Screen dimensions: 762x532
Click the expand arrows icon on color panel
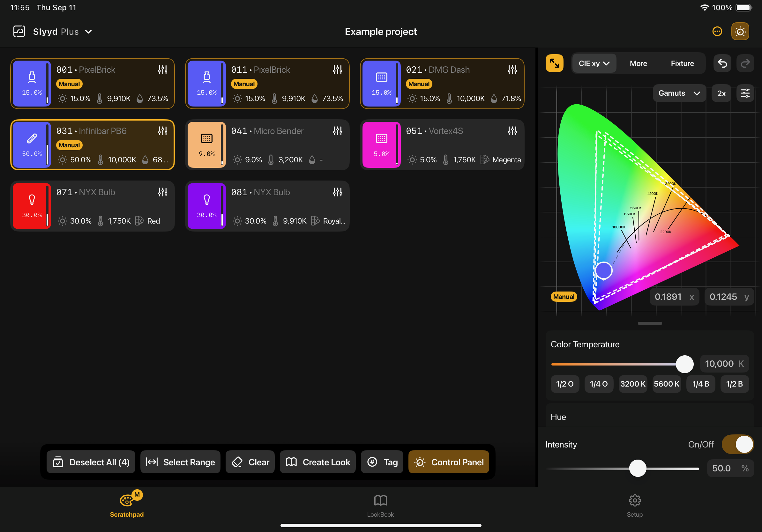pos(554,63)
